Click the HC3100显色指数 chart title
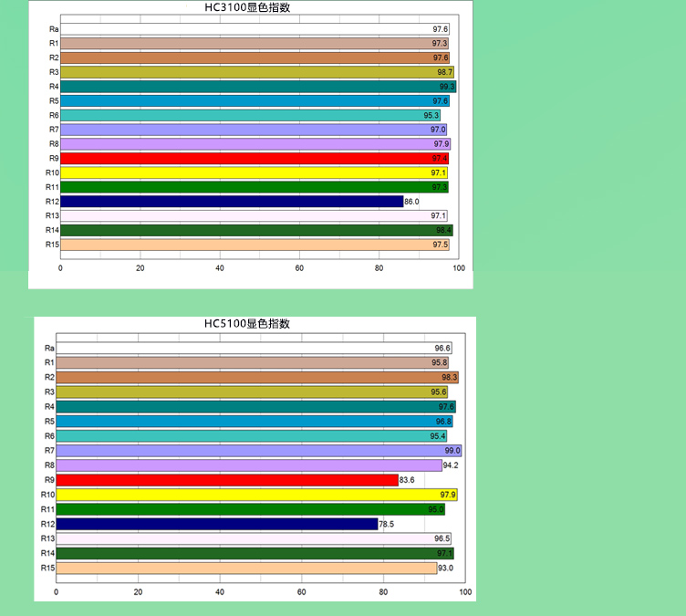The height and width of the screenshot is (616, 686). point(254,8)
